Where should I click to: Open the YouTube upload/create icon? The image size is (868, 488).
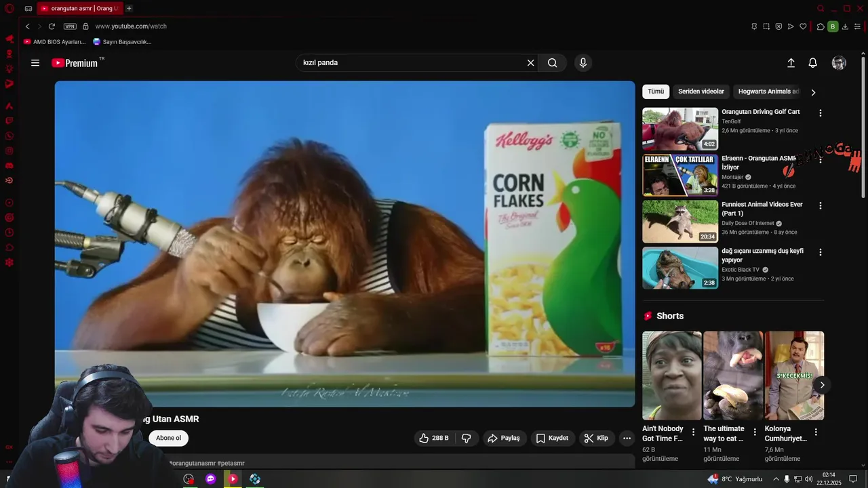(791, 63)
